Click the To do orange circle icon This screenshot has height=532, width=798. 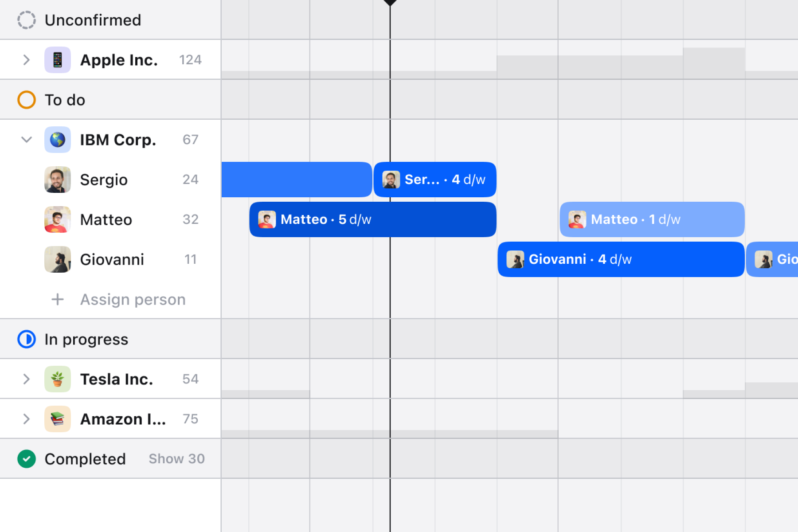pyautogui.click(x=27, y=100)
